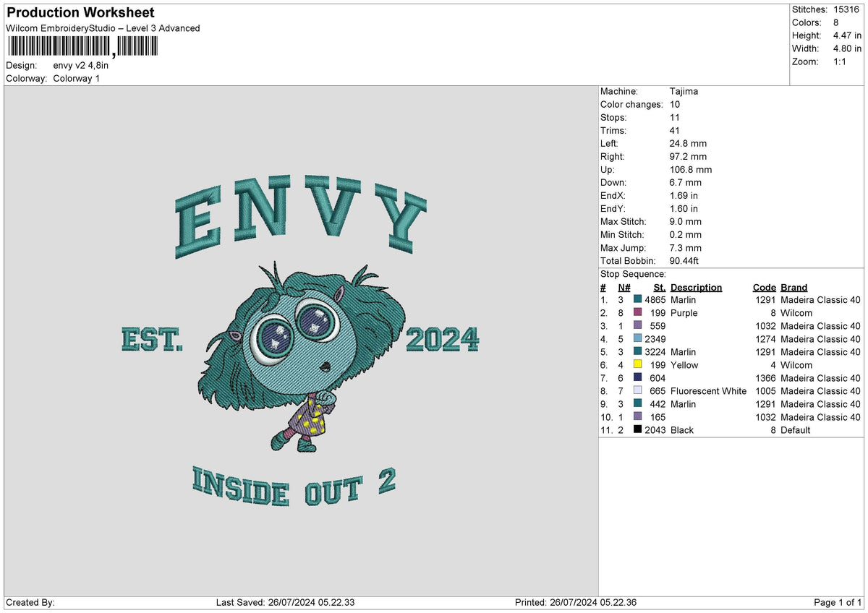Click the 'INSIDE OUT 2' embroidered text
Viewport: 868px width, 613px height.
(294, 486)
